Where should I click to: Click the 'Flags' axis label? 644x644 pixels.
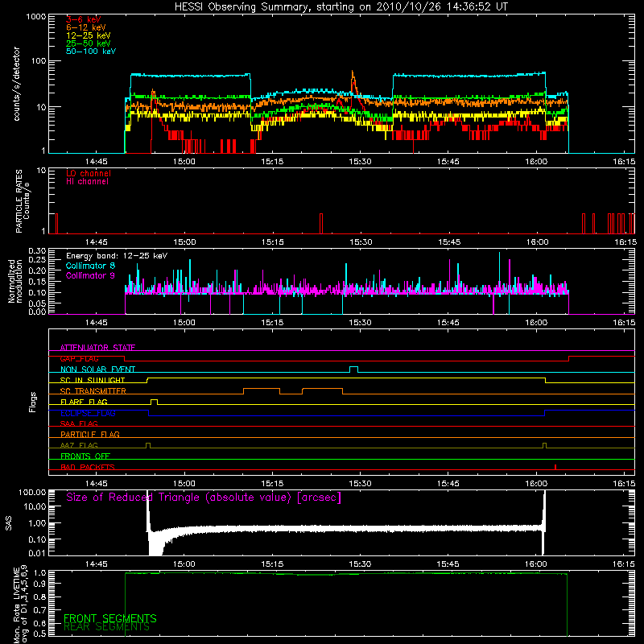[x=32, y=402]
